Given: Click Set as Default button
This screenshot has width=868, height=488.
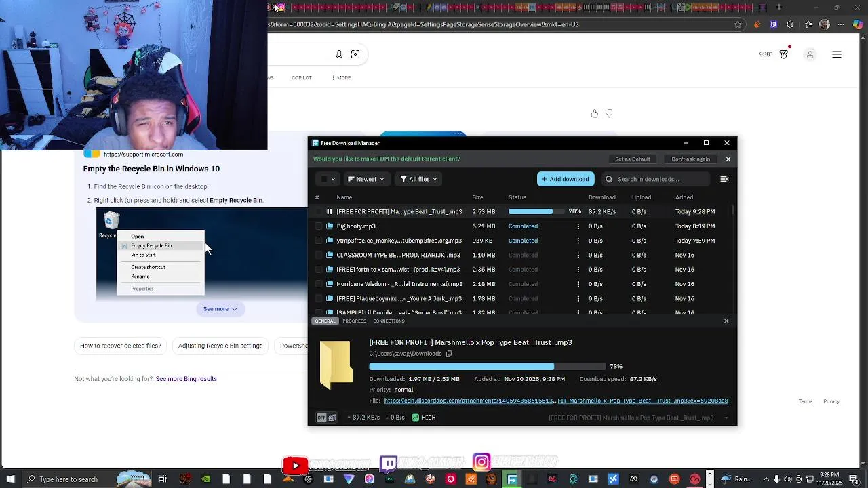Looking at the screenshot, I should [633, 159].
